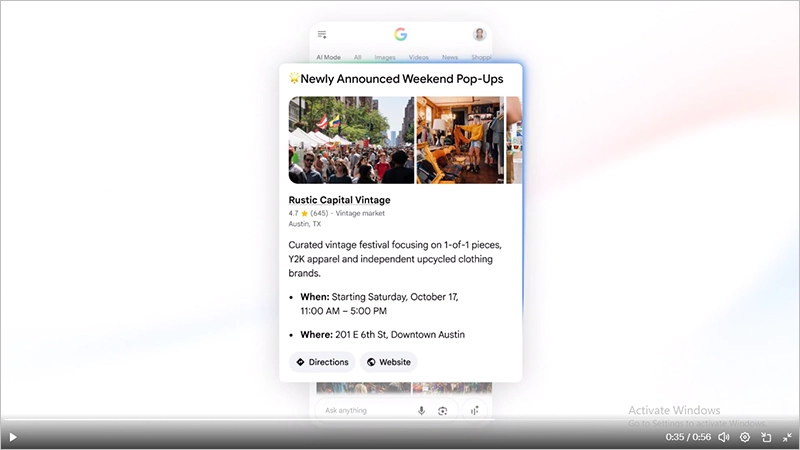Open video settings gear
Viewport: 800px width, 450px height.
tap(745, 437)
